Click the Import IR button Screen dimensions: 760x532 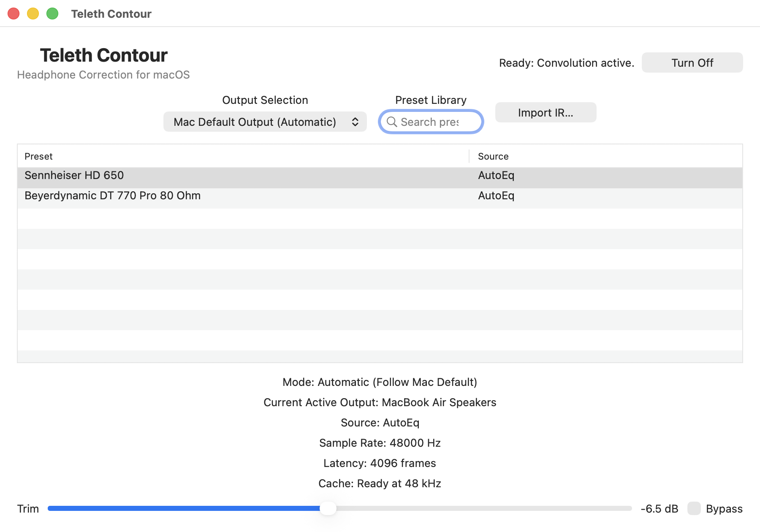coord(546,112)
